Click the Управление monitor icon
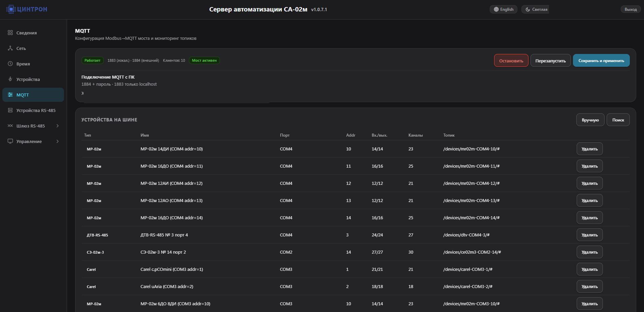This screenshot has height=312, width=644. (10, 141)
